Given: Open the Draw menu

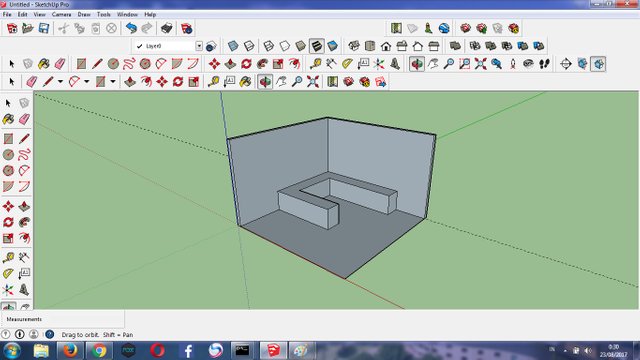Looking at the screenshot, I should coord(84,14).
